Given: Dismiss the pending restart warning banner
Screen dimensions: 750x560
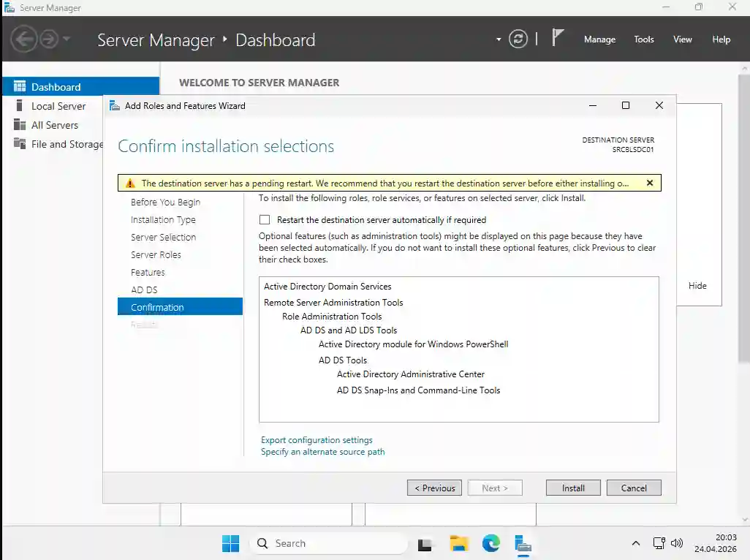Looking at the screenshot, I should (650, 183).
